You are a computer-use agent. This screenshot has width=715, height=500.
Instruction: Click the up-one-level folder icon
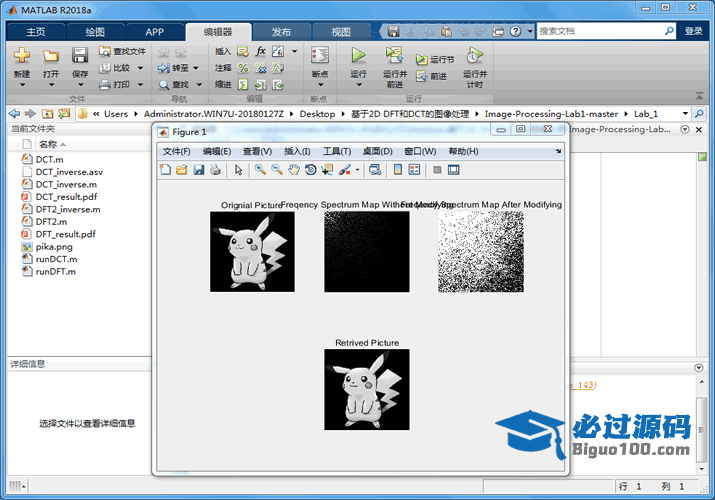coord(47,113)
